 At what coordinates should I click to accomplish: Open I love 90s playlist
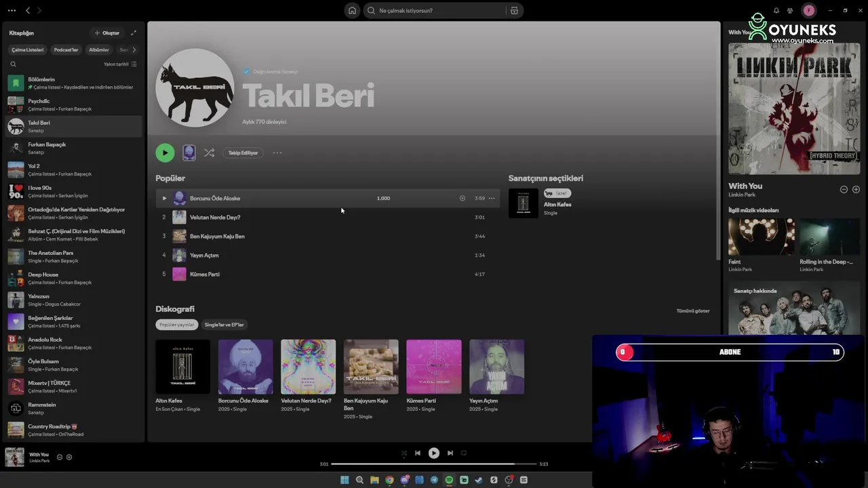pyautogui.click(x=73, y=192)
